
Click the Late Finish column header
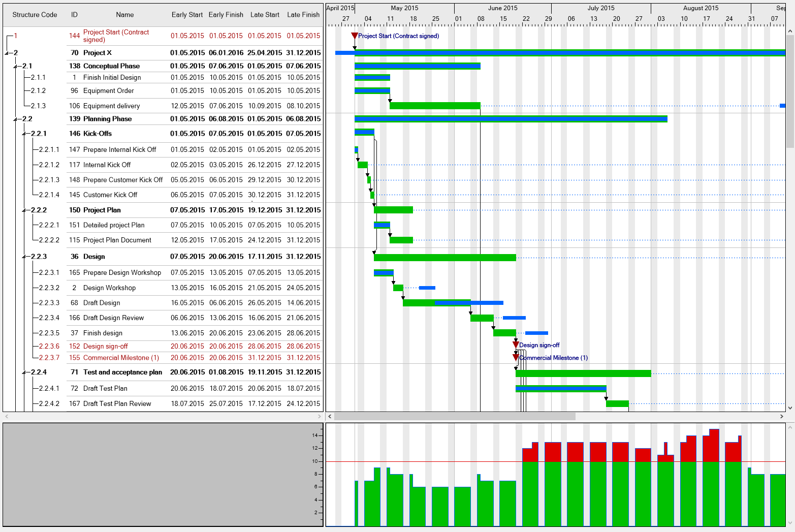[x=303, y=15]
